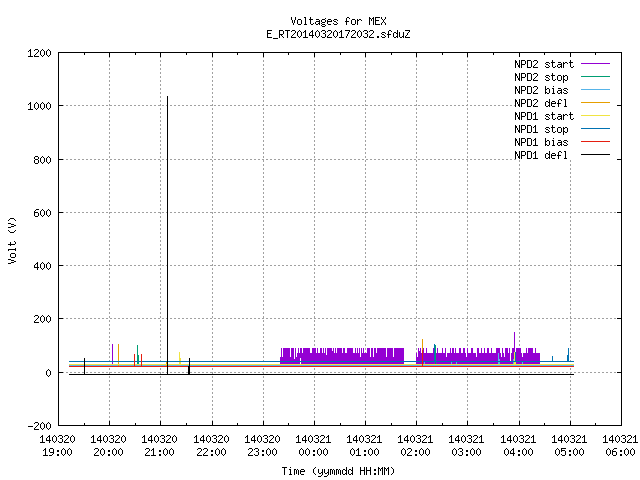Click the 'NPD1 stop' legend label
The height and width of the screenshot is (480, 640).
[541, 129]
